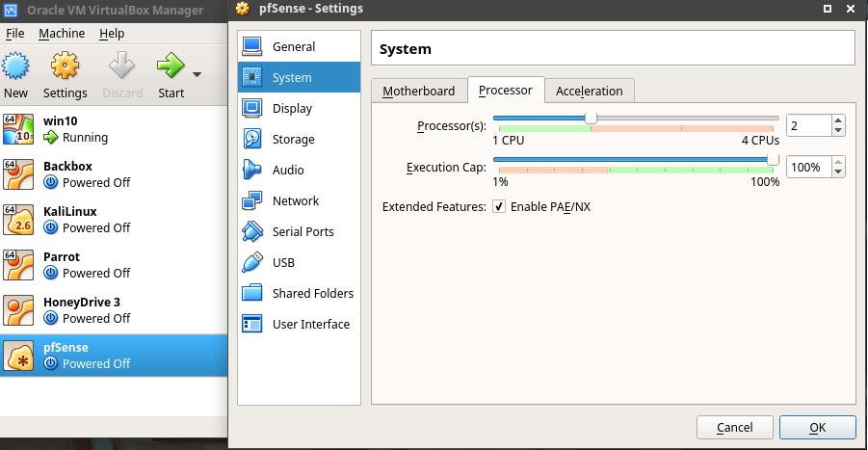Click the User Interface window icon
Image resolution: width=868 pixels, height=450 pixels.
coord(252,324)
